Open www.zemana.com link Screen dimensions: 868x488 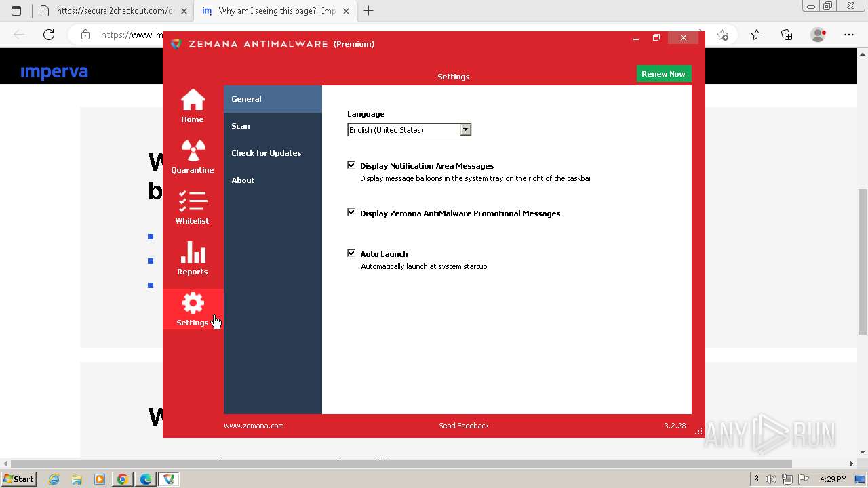[x=254, y=426]
